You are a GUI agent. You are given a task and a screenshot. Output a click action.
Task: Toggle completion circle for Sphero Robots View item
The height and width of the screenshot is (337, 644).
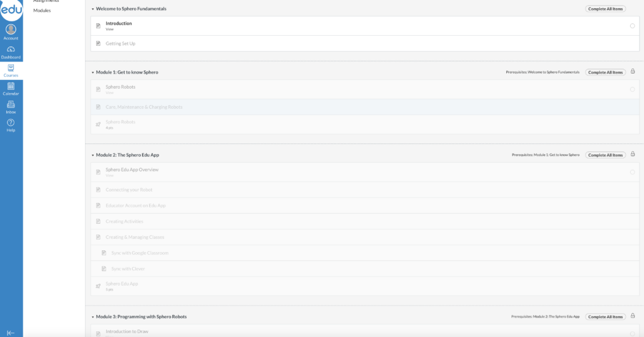click(633, 89)
